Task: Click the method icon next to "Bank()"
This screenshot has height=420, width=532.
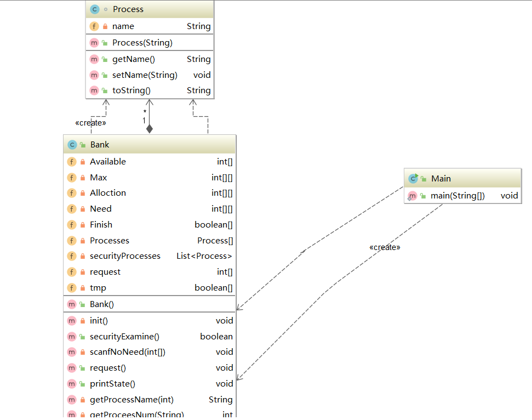Action: point(72,304)
